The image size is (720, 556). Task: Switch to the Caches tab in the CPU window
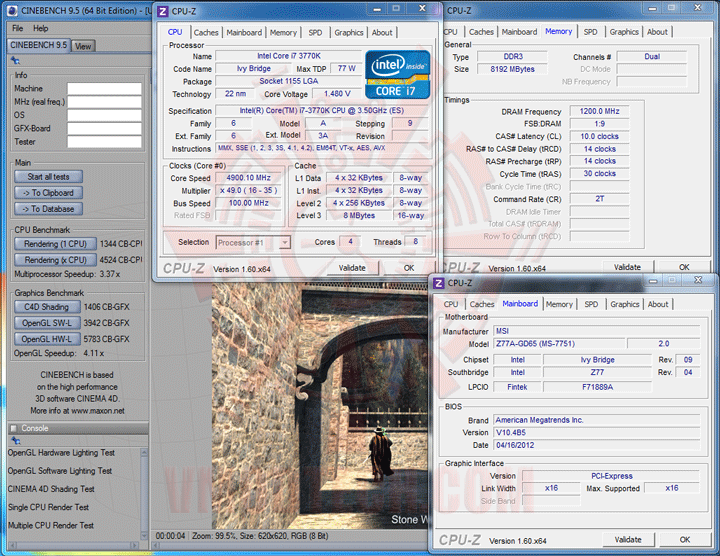pyautogui.click(x=206, y=32)
